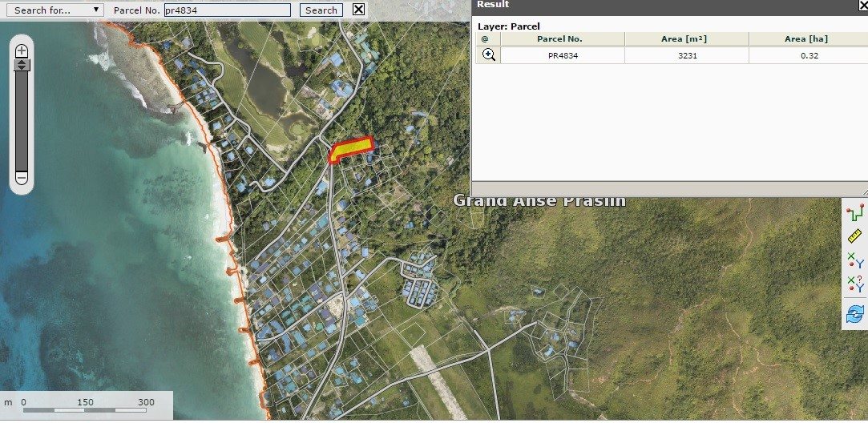Click the Area [ha] column header

pos(809,38)
